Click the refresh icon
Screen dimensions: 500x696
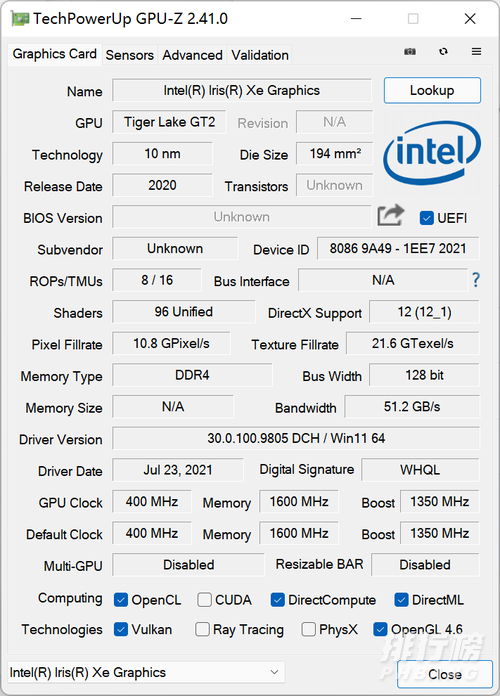443,51
